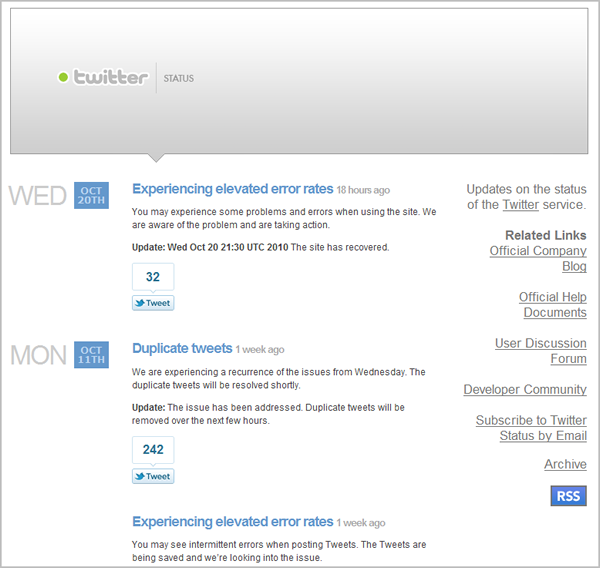Open the 32 tweet count bubble
600x568 pixels.
point(153,277)
